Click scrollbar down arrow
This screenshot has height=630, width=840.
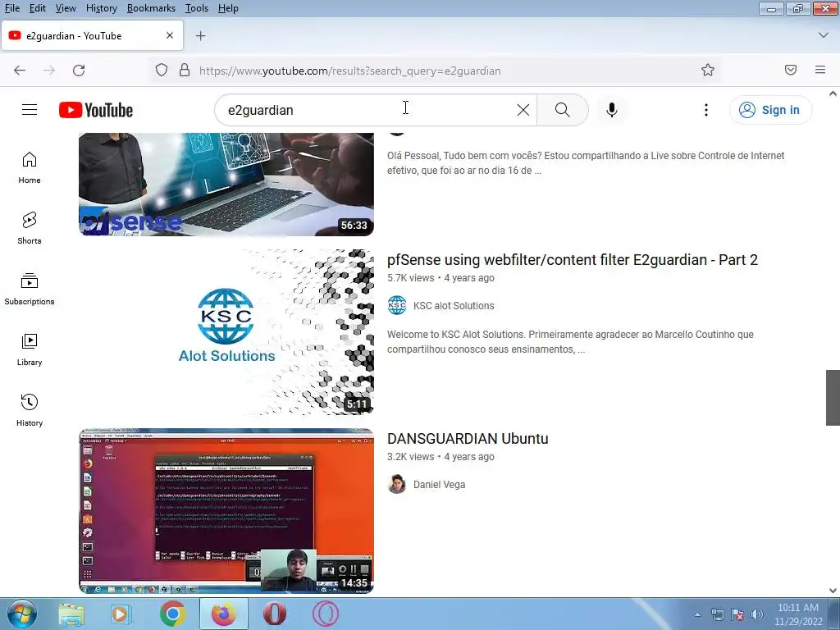pyautogui.click(x=833, y=591)
